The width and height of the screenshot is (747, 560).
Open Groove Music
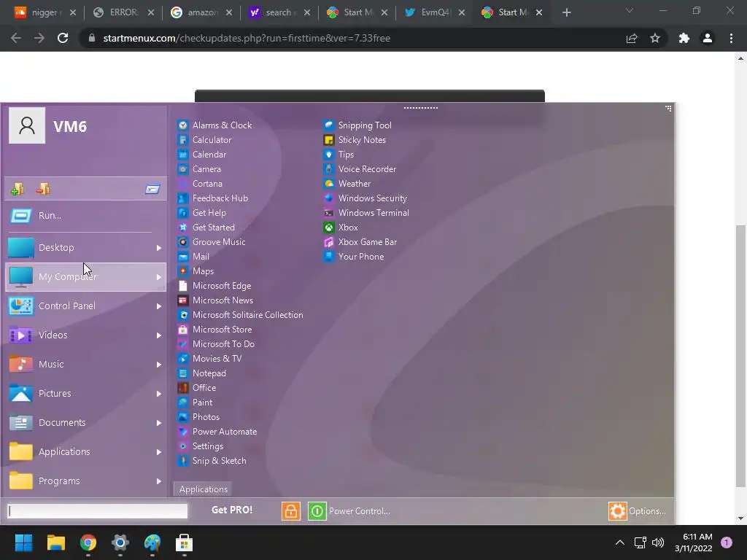coord(212,242)
